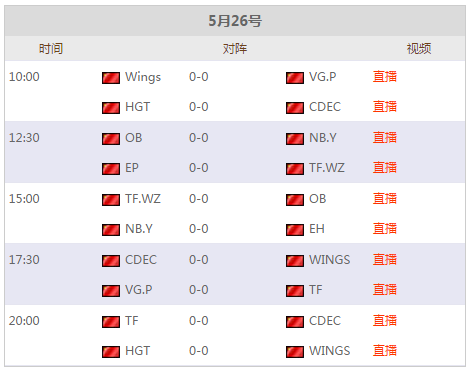The height and width of the screenshot is (370, 470).
Task: Watch live stream for NB.Y vs EH
Action: (x=385, y=229)
